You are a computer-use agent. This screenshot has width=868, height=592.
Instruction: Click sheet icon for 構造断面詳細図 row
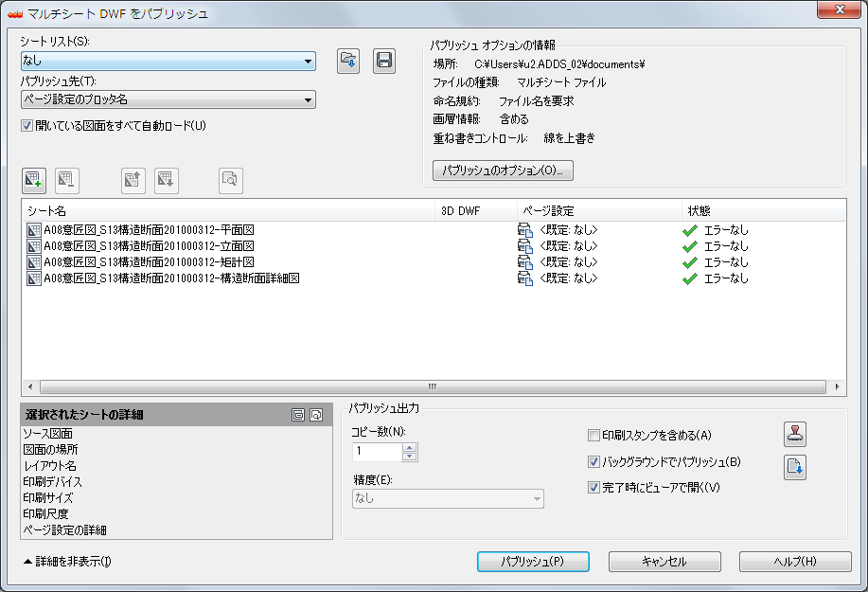[x=34, y=278]
